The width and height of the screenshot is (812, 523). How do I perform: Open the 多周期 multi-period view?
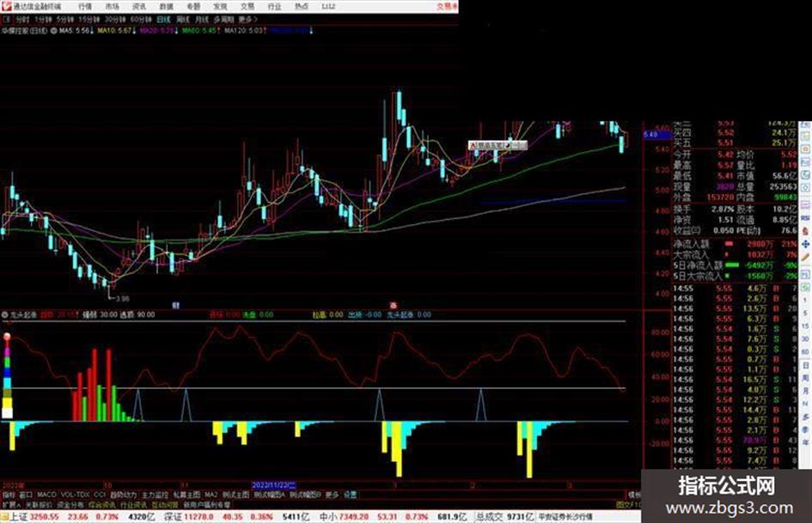[x=223, y=20]
